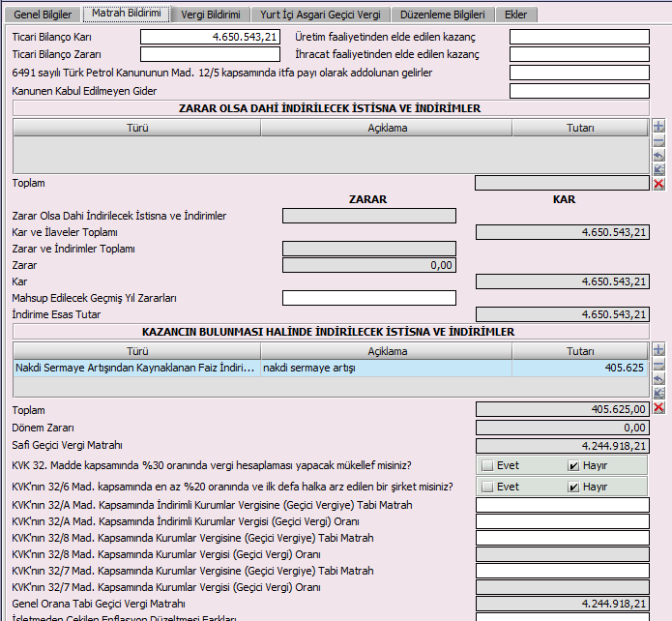The image size is (672, 621).
Task: Click Safi Geçici Vergi Matrahı value 4.244.918,21
Action: pyautogui.click(x=563, y=446)
